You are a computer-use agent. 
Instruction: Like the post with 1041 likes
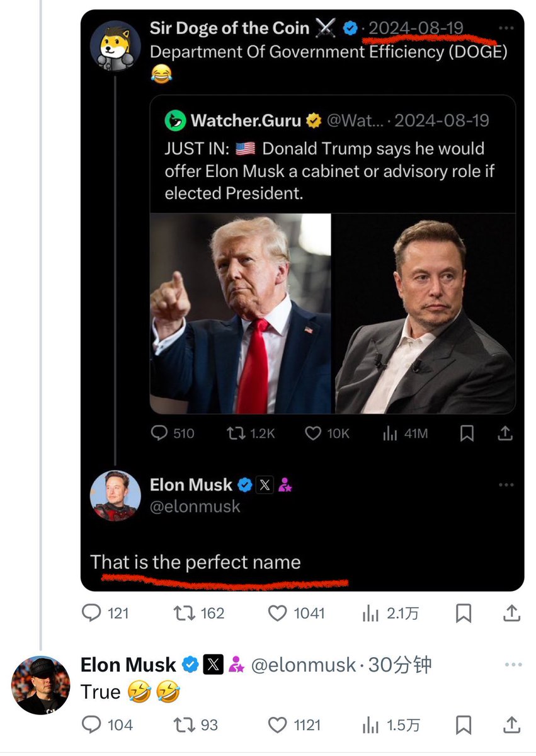coord(278,613)
